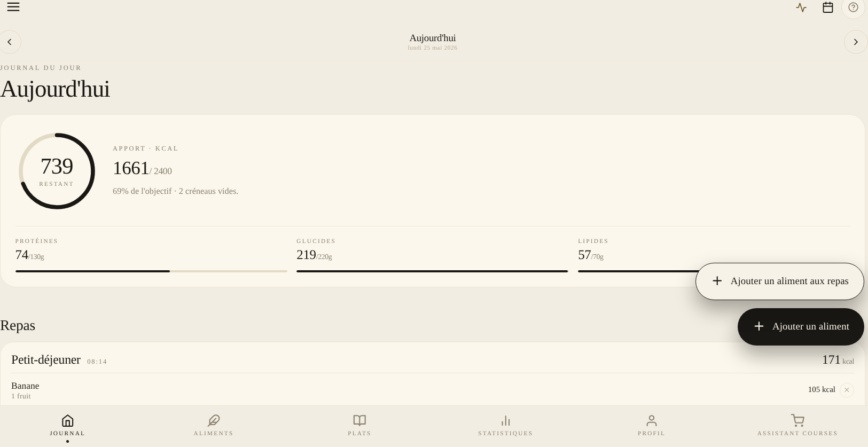The height and width of the screenshot is (447, 868).
Task: Open Statistiques bar chart icon
Action: (x=505, y=420)
